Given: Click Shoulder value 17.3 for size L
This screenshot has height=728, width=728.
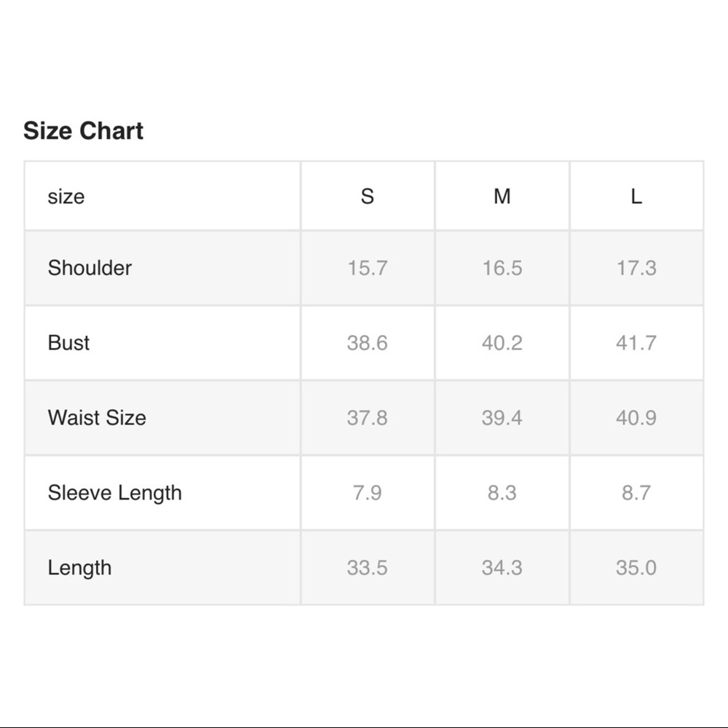Looking at the screenshot, I should 636,268.
